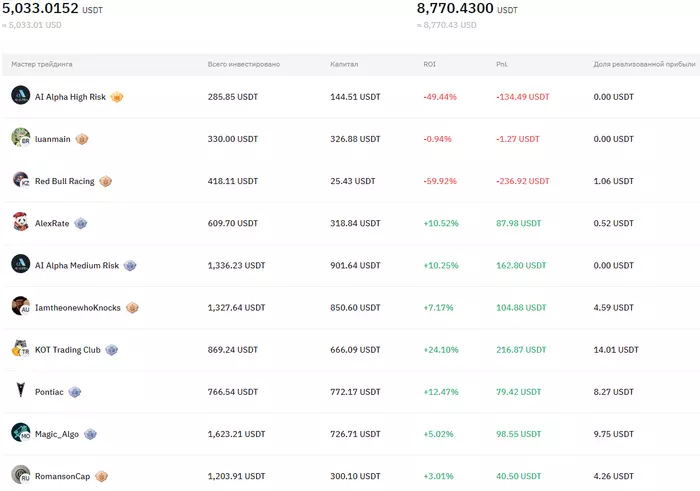
Task: Select the AlexRate panda avatar
Action: click(x=21, y=222)
